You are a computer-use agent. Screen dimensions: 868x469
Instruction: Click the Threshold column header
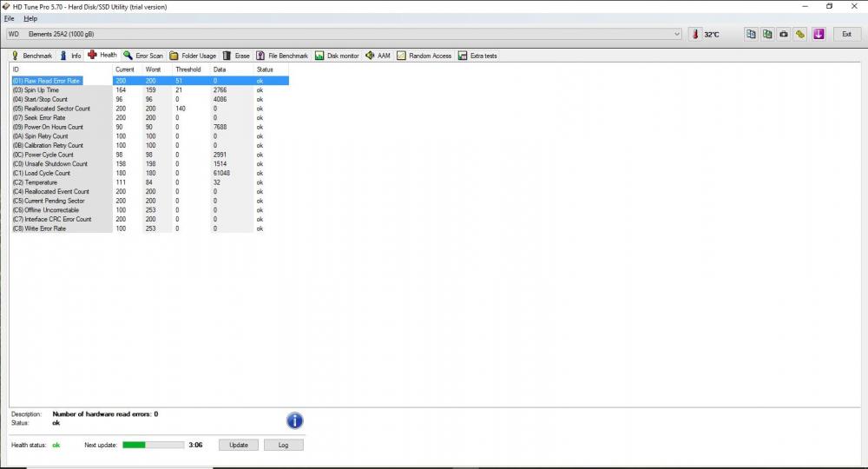coord(188,69)
